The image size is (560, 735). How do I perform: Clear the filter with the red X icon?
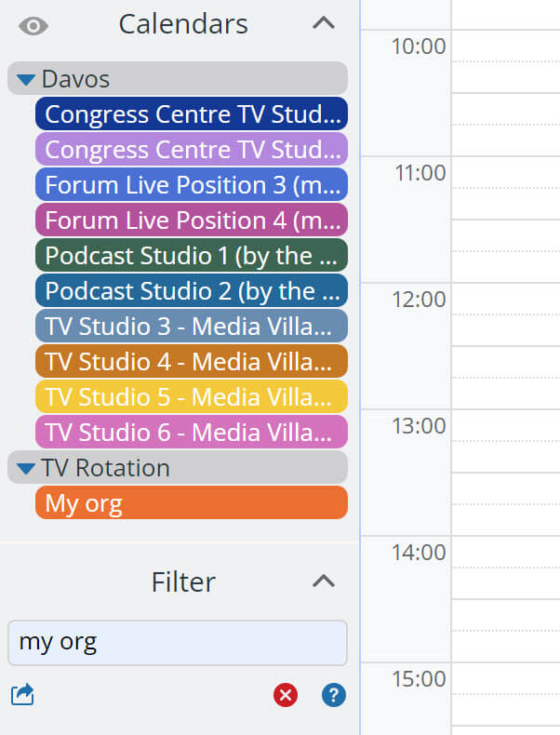[x=286, y=695]
